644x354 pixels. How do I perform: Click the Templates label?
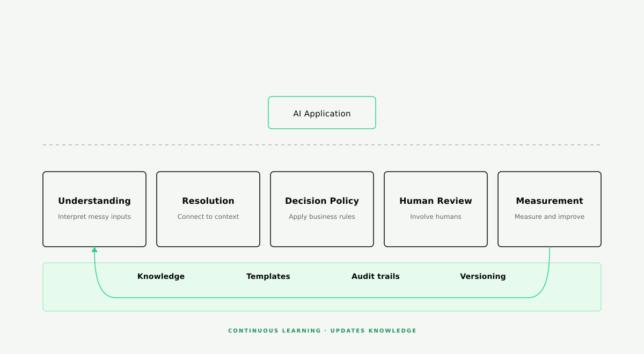[268, 276]
